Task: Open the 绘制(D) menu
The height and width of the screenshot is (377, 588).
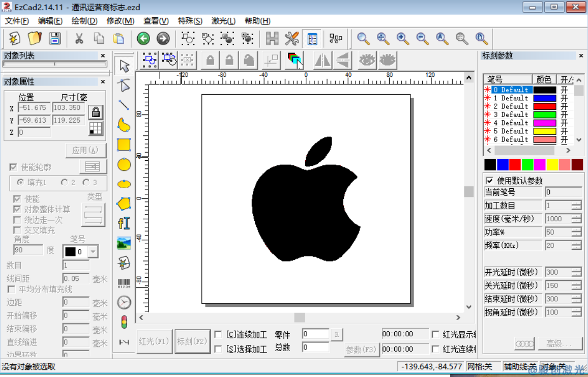Action: (x=84, y=21)
